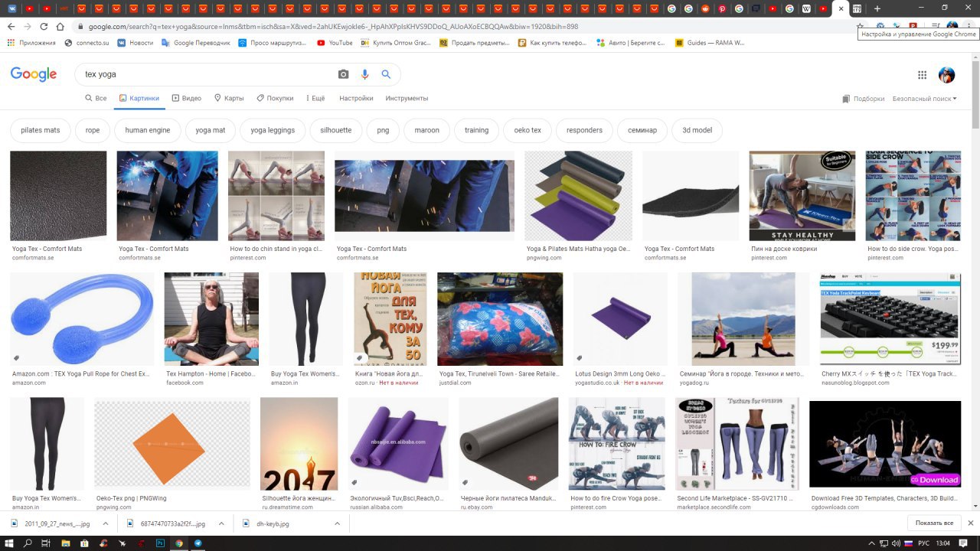This screenshot has height=551, width=980.
Task: Open the Cherry MX keyboard image
Action: (x=890, y=319)
